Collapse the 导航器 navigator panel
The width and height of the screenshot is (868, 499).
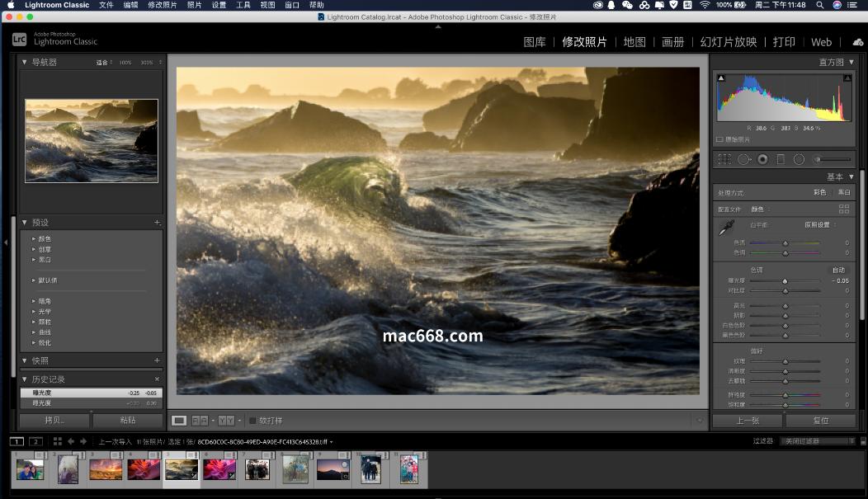25,63
